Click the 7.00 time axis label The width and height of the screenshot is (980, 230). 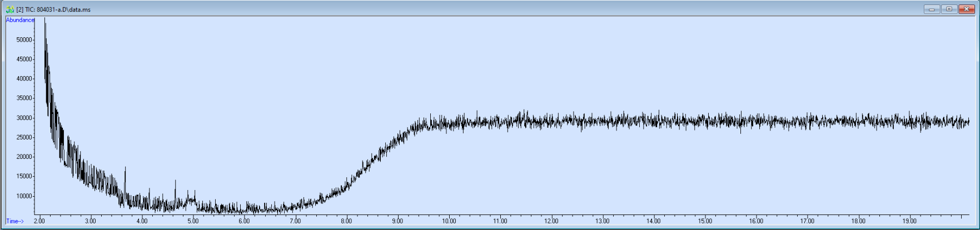point(295,221)
